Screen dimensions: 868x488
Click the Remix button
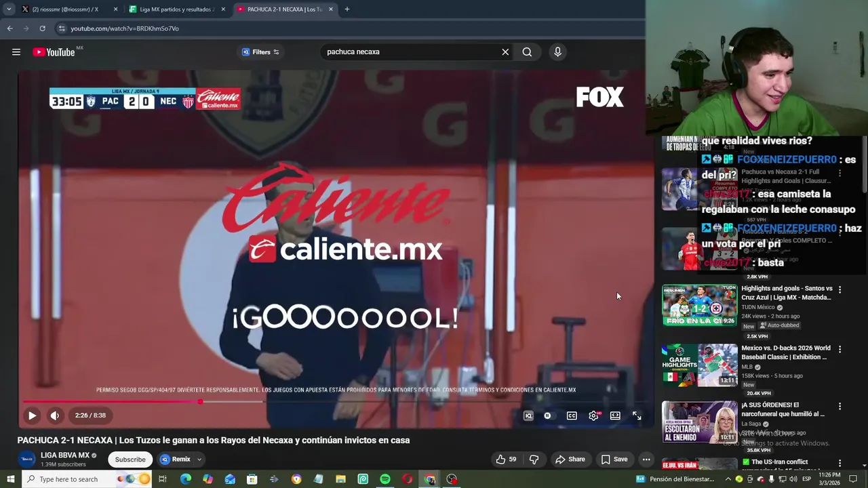click(x=176, y=459)
